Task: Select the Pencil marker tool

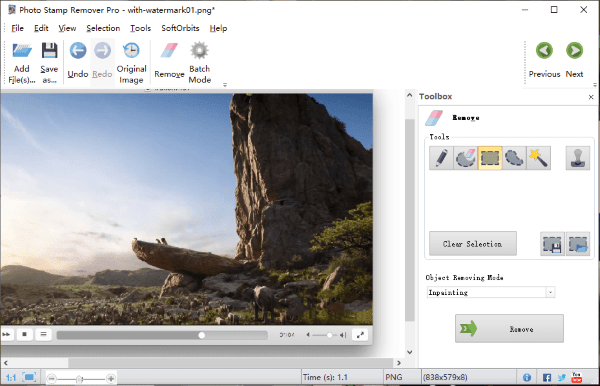Action: tap(441, 158)
